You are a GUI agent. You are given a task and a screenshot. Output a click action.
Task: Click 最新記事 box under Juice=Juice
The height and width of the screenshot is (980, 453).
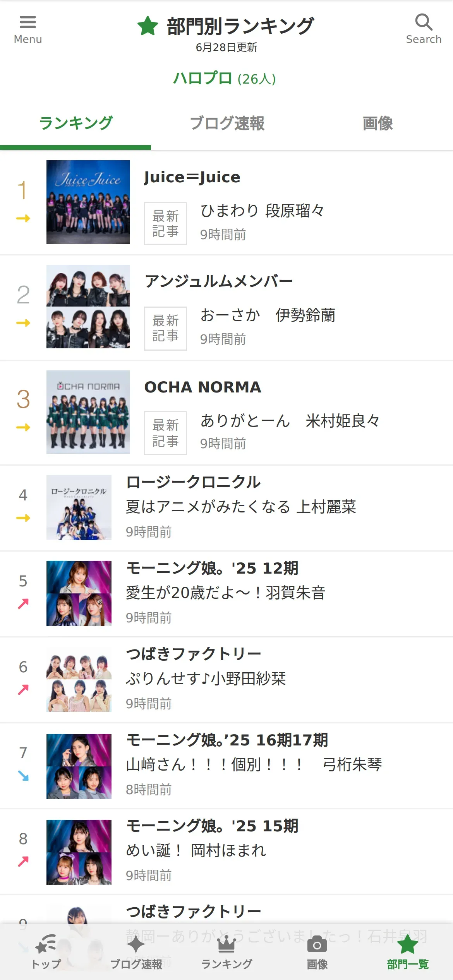(x=165, y=223)
